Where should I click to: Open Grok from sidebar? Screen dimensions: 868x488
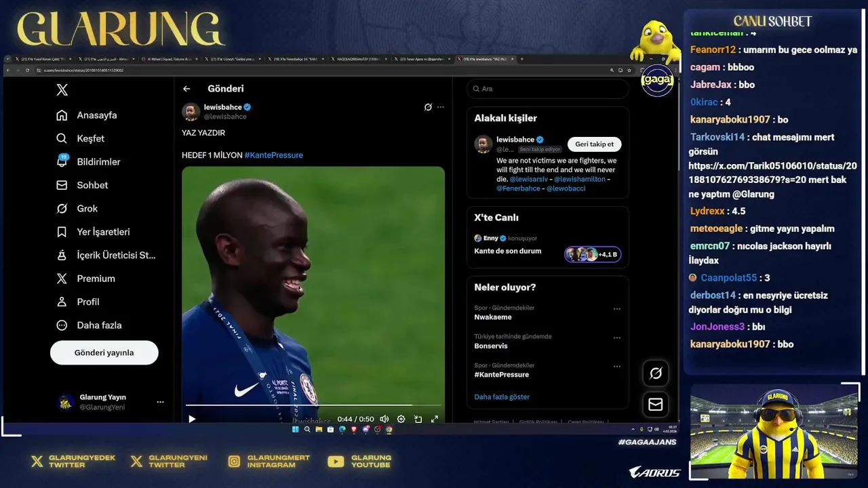(x=77, y=209)
